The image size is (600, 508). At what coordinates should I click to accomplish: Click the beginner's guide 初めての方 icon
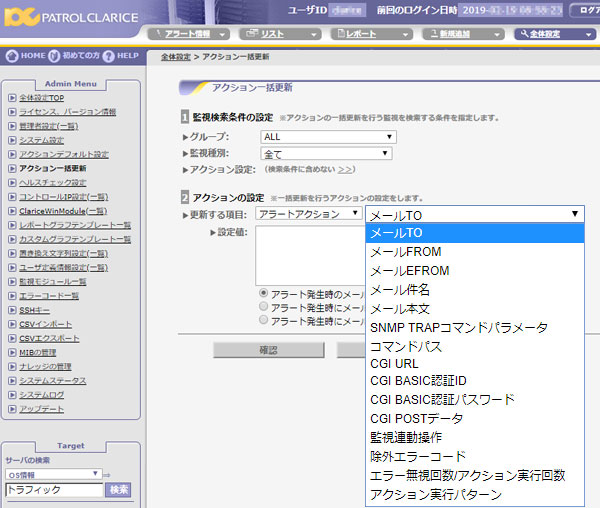(x=54, y=56)
